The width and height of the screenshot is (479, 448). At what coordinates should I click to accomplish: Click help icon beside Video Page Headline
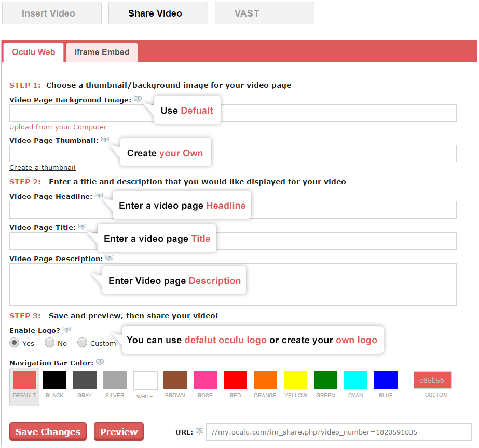(x=99, y=196)
